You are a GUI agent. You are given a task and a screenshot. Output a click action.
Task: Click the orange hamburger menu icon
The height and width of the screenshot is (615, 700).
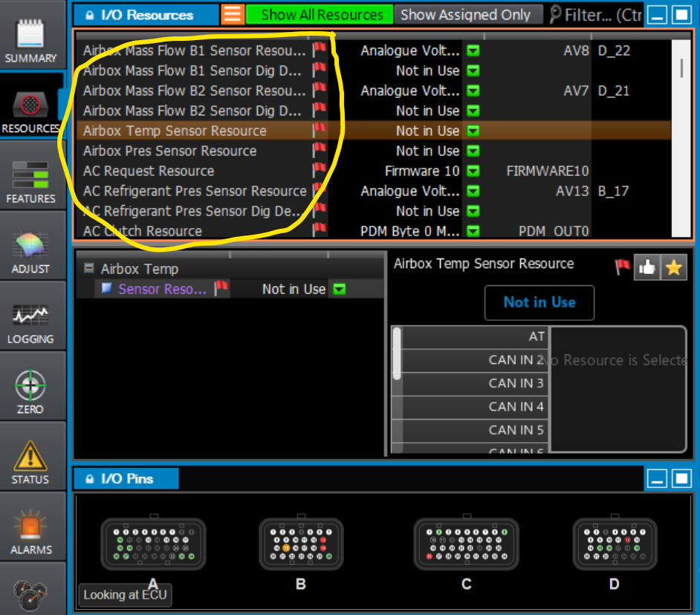[233, 14]
